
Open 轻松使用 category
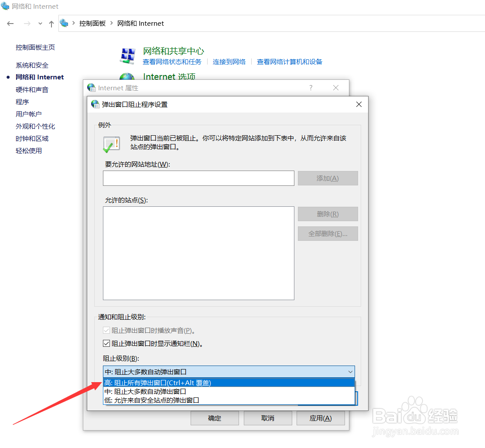pos(29,150)
